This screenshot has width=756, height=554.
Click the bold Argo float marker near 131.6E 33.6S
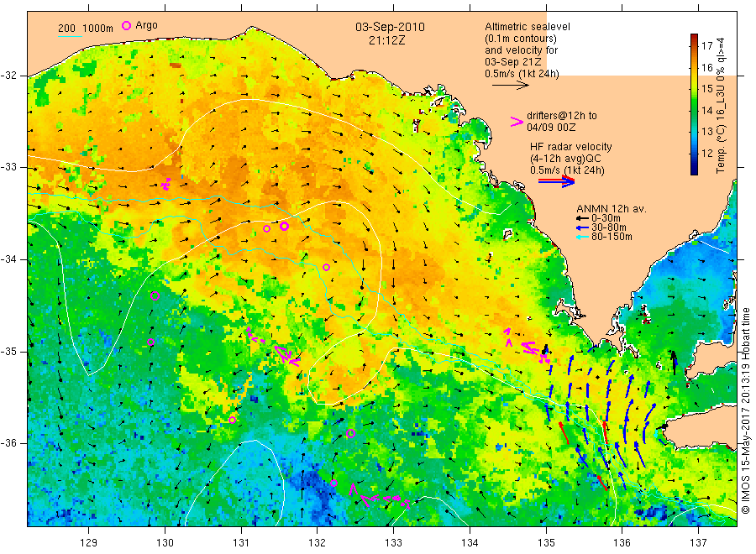[x=285, y=226]
